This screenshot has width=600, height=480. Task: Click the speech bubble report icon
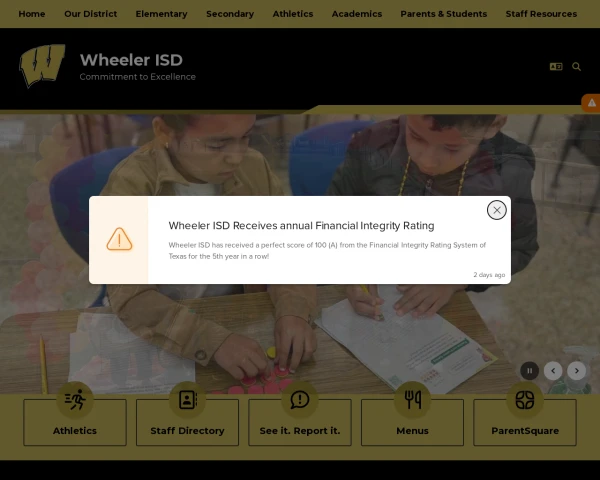point(300,400)
